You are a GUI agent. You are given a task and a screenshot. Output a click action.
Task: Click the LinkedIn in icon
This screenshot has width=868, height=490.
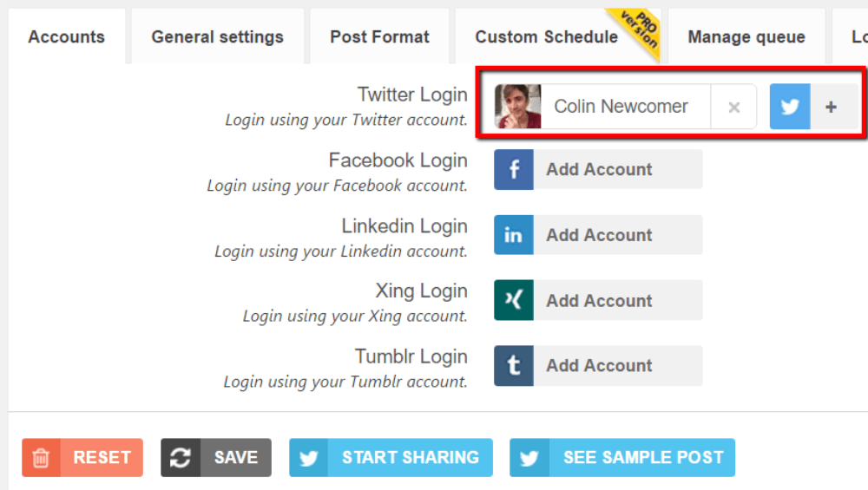click(x=514, y=235)
